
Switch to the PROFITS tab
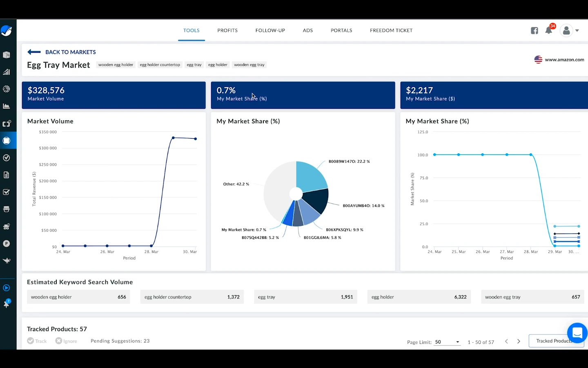(x=227, y=31)
